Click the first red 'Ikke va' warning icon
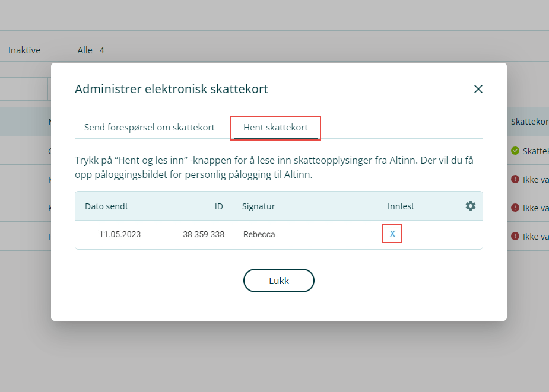This screenshot has height=392, width=549. point(515,179)
